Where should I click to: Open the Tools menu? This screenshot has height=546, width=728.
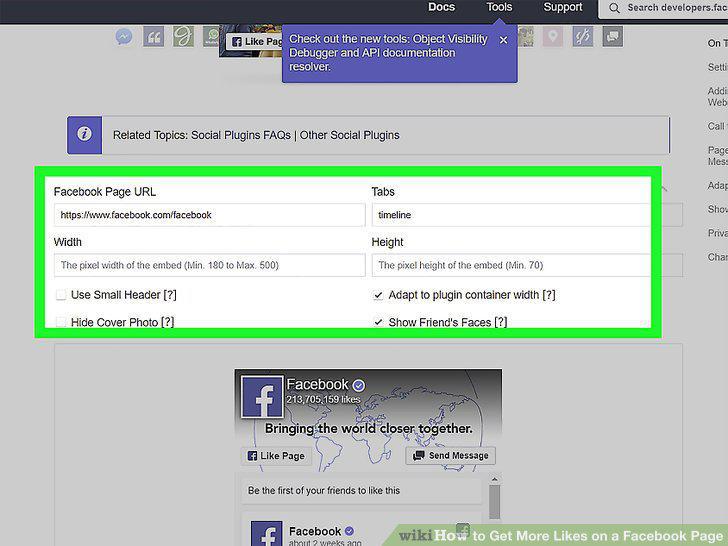[x=499, y=7]
